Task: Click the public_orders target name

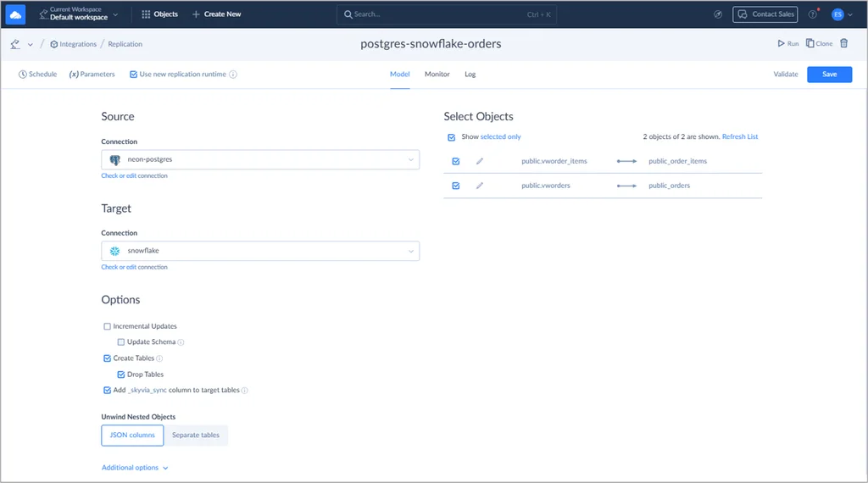Action: tap(670, 186)
